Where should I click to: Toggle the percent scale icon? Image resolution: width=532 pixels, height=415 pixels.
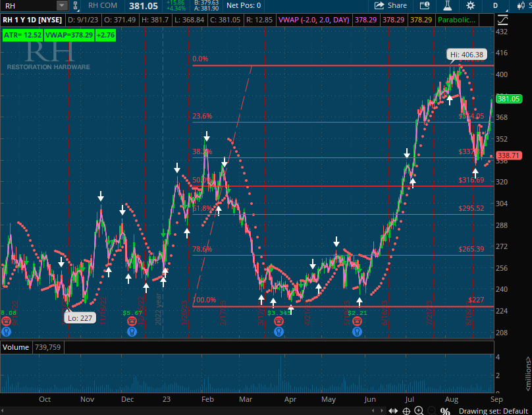pyautogui.click(x=445, y=411)
